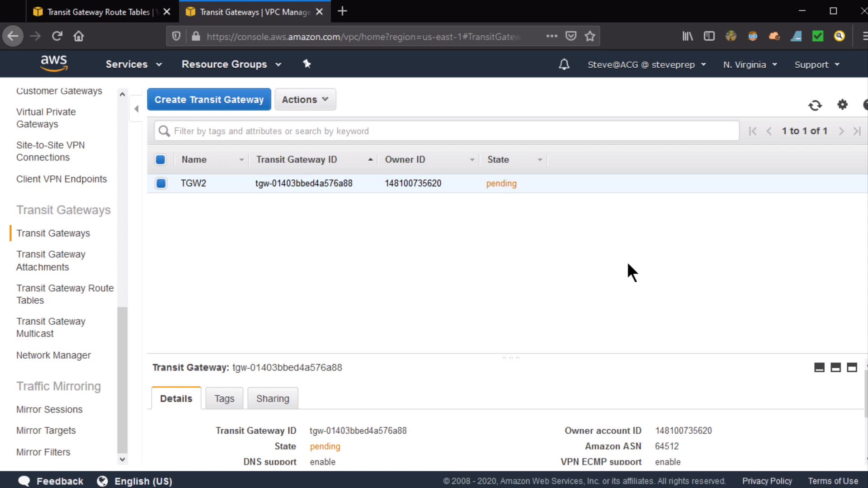Switch to the Tags tab
The height and width of the screenshot is (488, 868).
pos(224,399)
